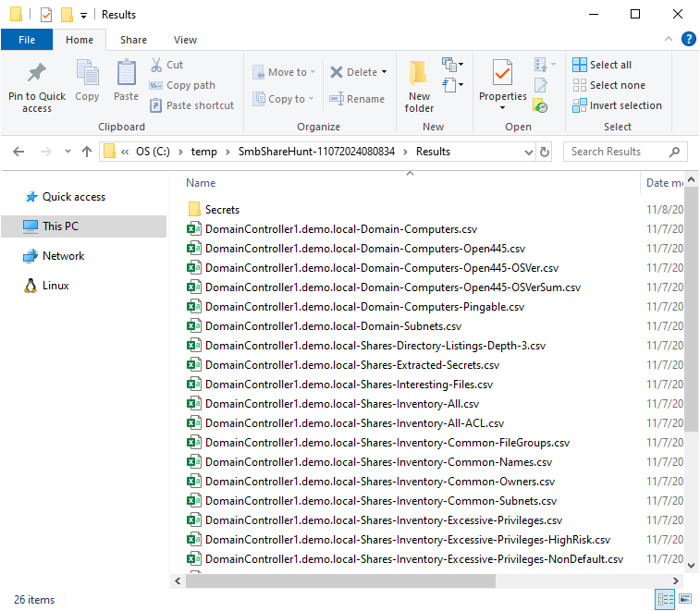Click the Pin to Quick access icon

(x=37, y=74)
